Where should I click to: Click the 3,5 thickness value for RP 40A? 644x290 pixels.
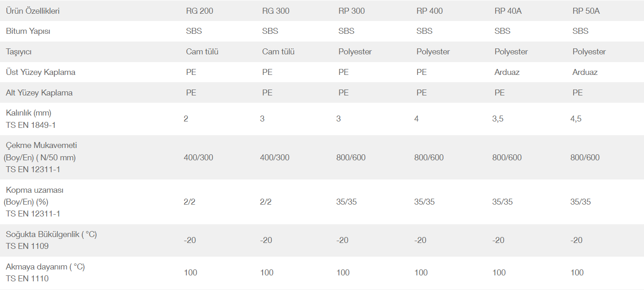coord(498,119)
